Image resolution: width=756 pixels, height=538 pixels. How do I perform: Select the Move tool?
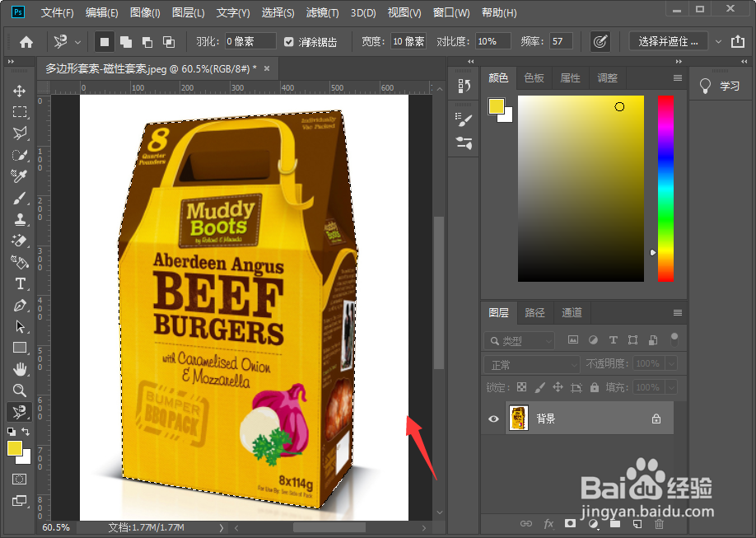pos(19,91)
